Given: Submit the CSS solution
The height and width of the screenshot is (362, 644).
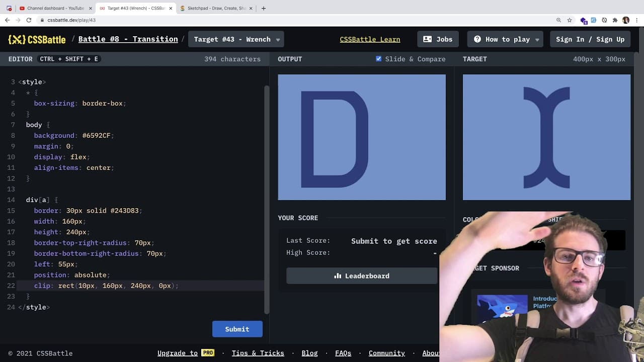Looking at the screenshot, I should pos(237,329).
